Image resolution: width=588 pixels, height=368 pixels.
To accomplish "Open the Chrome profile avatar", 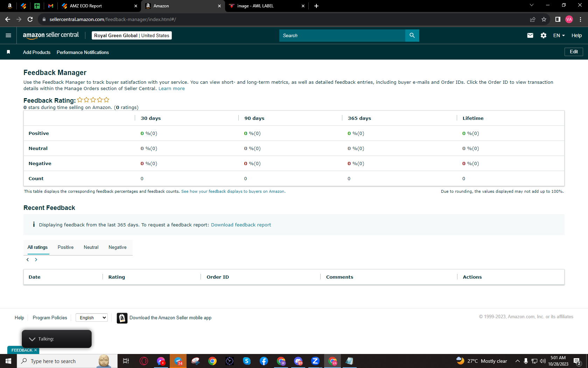I will click(x=569, y=19).
